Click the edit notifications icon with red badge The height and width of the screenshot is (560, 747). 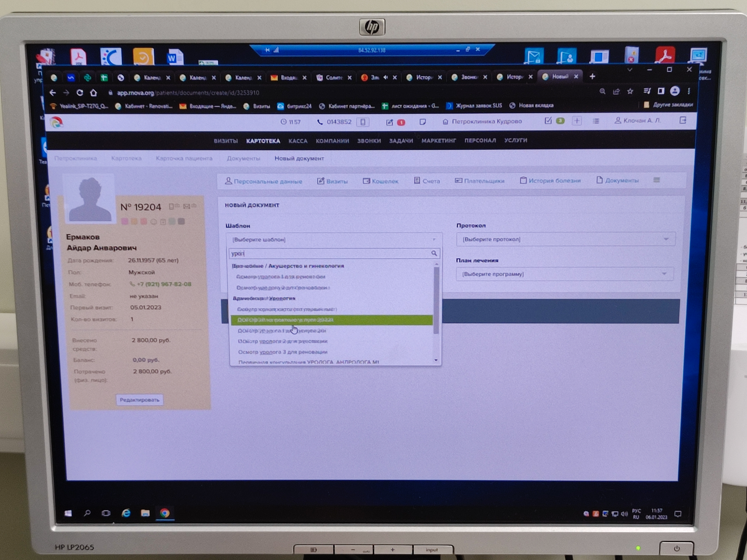click(390, 122)
